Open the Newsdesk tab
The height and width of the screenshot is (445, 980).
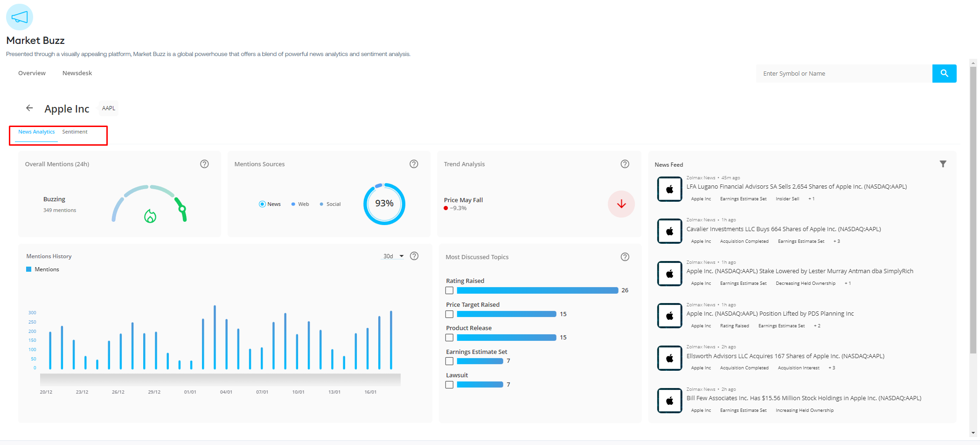77,73
